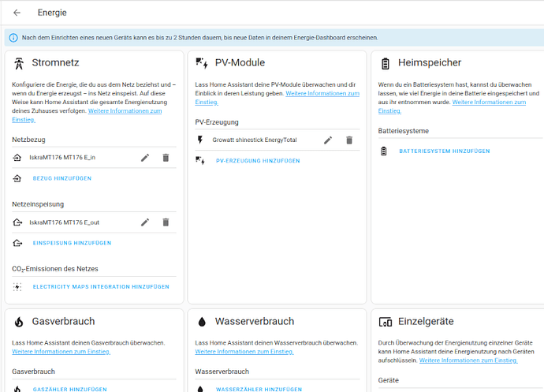Edit the IskraMT176 MT176 E_in entry
This screenshot has width=544, height=392.
[145, 158]
